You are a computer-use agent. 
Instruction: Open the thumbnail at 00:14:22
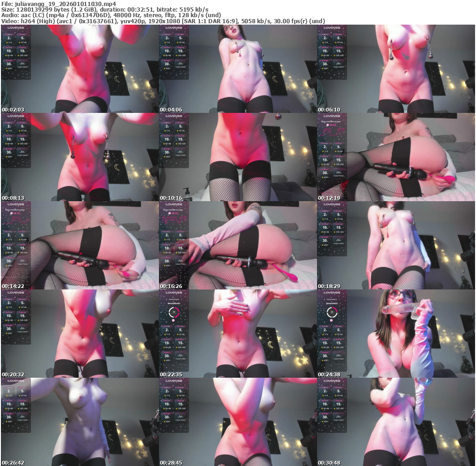pos(79,245)
